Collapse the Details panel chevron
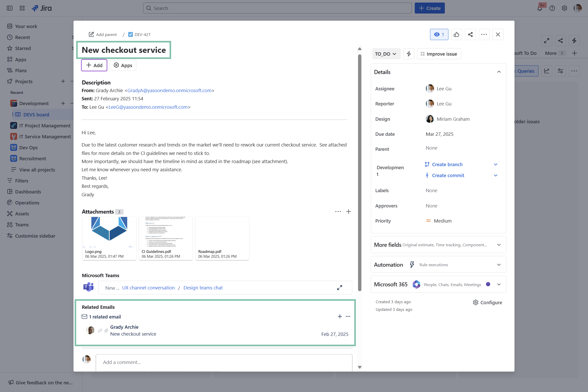Image resolution: width=588 pixels, height=392 pixels. [x=499, y=72]
